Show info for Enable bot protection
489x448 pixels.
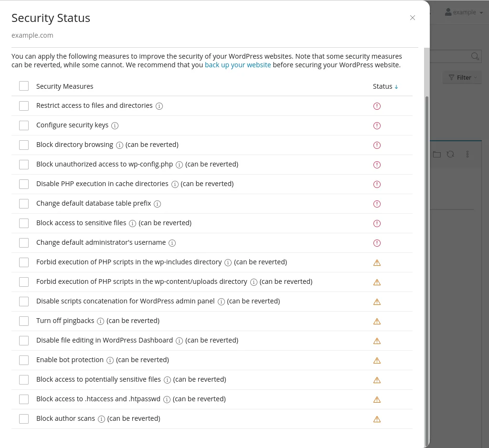pos(110,360)
